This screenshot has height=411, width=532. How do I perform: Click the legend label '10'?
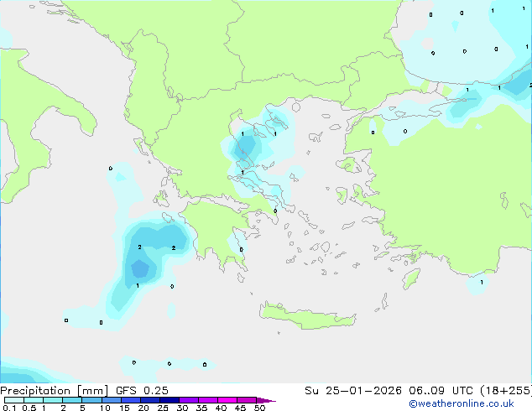pyautogui.click(x=105, y=408)
